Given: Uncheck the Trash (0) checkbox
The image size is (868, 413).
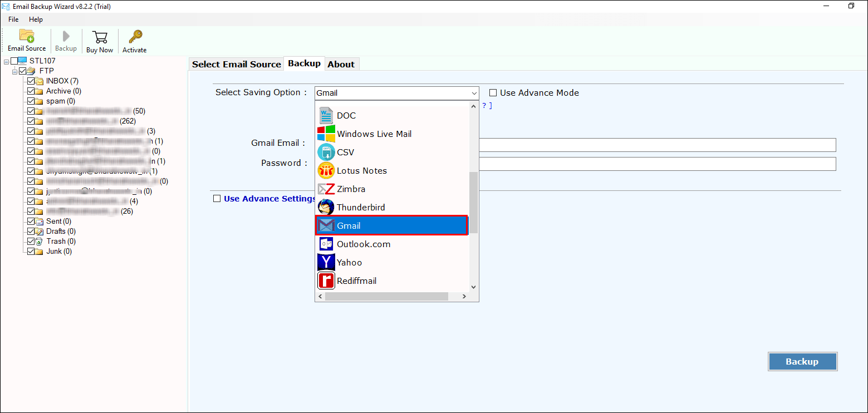Looking at the screenshot, I should click(x=31, y=242).
